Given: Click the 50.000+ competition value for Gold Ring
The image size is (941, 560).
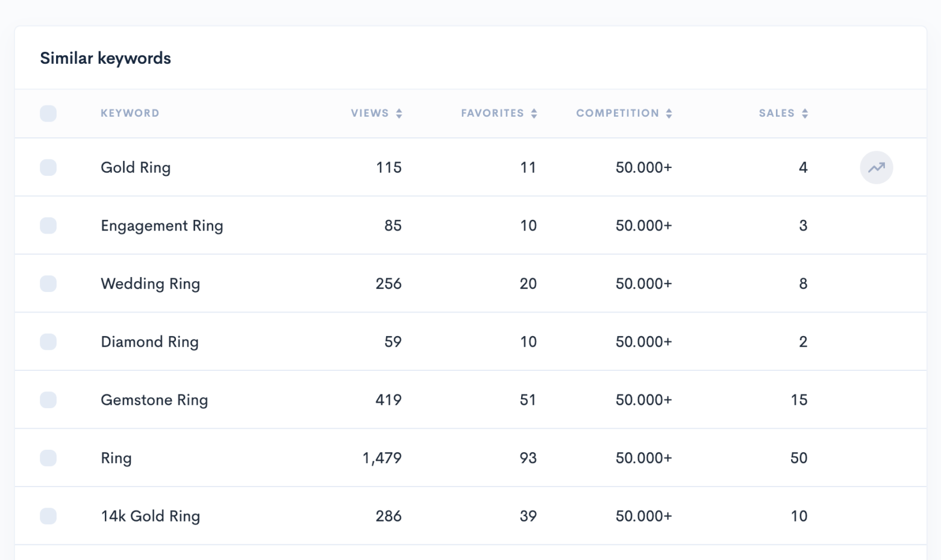Looking at the screenshot, I should click(x=643, y=167).
